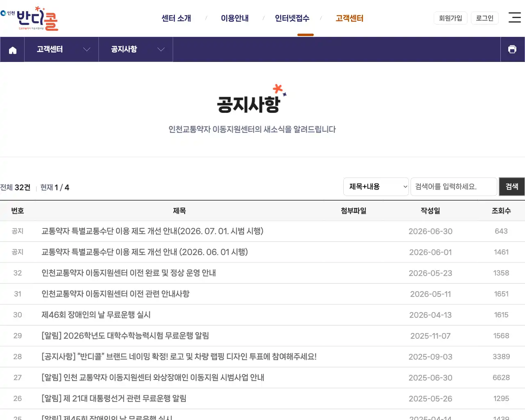The width and height of the screenshot is (525, 420).
Task: Select the date 2025-09-03
Action: click(x=430, y=357)
